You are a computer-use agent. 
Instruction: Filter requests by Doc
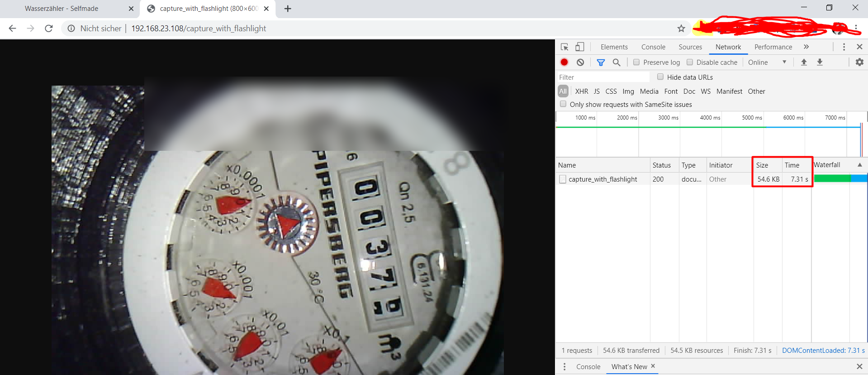tap(689, 91)
